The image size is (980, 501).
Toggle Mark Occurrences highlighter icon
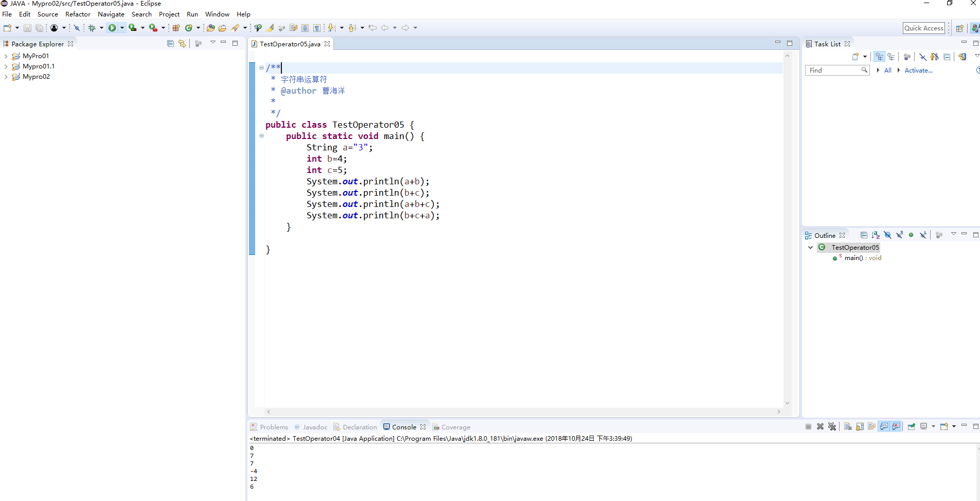(270, 28)
